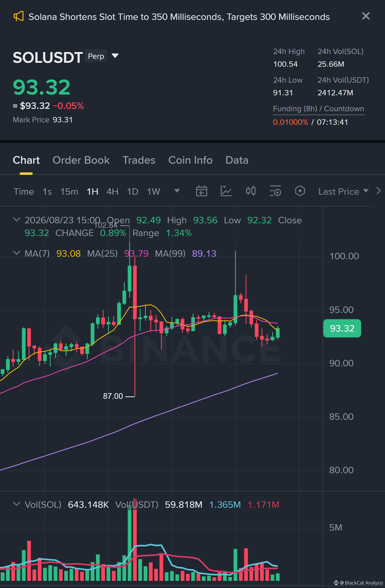This screenshot has width=385, height=588.
Task: Select the 4H interval
Action: click(x=112, y=191)
